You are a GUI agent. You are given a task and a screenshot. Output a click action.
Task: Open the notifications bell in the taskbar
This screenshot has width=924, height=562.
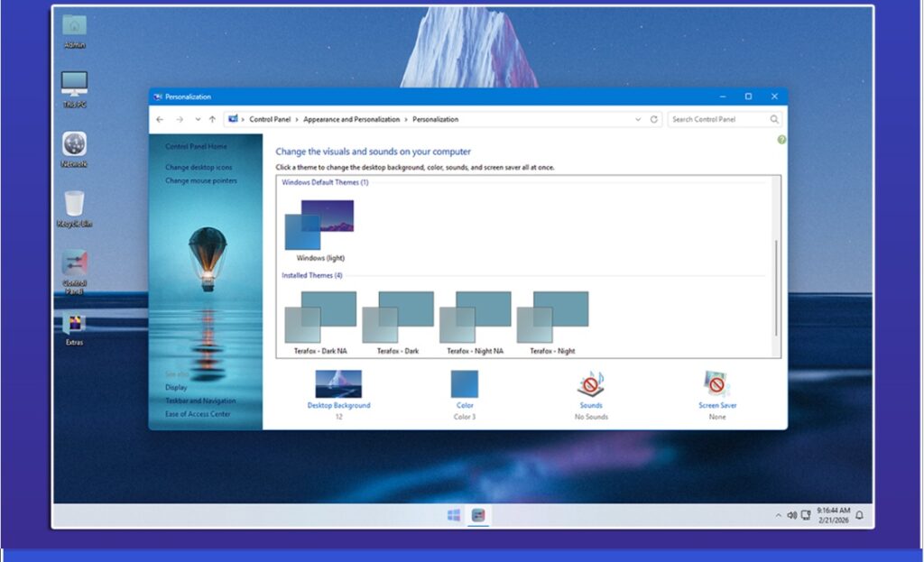tap(859, 515)
